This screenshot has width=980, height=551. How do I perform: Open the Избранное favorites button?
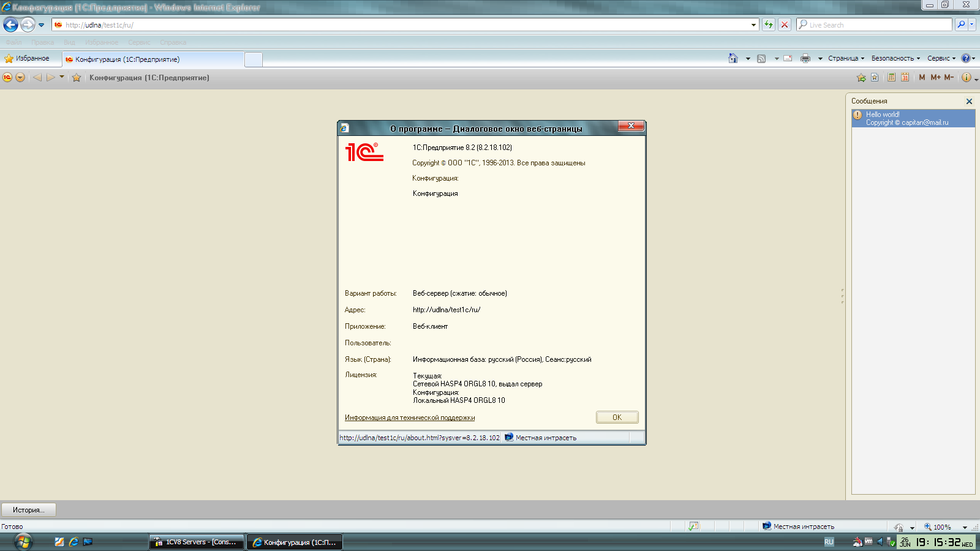click(27, 59)
